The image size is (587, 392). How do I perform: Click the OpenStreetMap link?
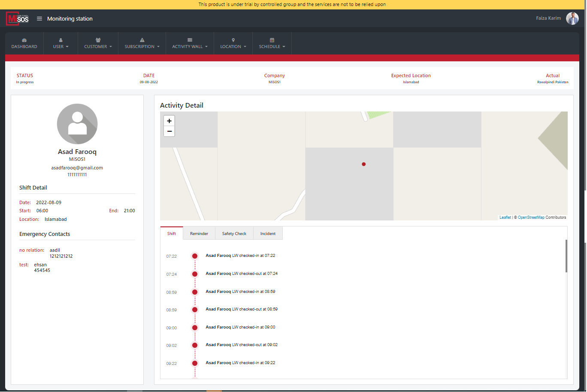[x=531, y=217]
